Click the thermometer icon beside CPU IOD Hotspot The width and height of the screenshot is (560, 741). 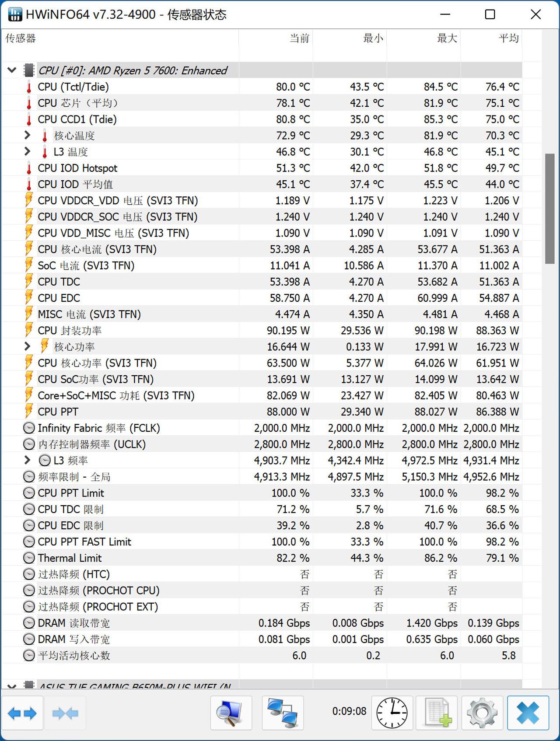pos(29,168)
